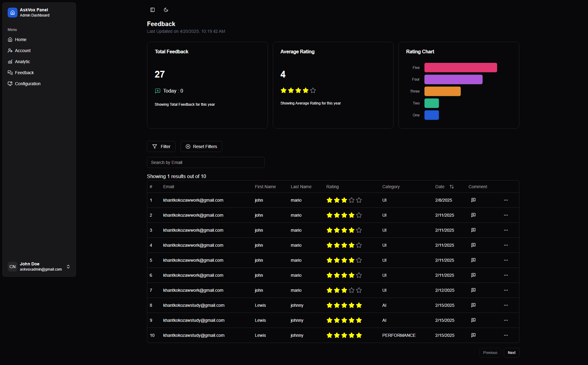Open the comment bubble icon on row 1

tap(473, 200)
